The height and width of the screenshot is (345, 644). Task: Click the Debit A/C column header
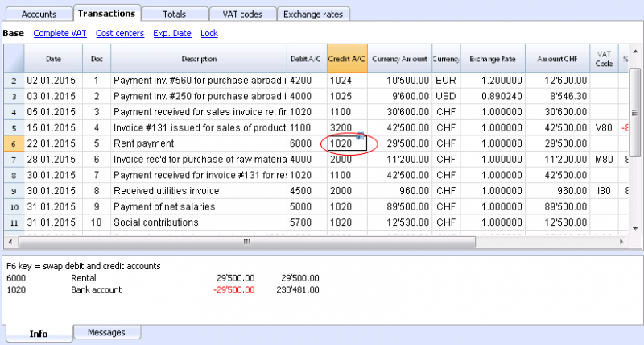point(307,59)
